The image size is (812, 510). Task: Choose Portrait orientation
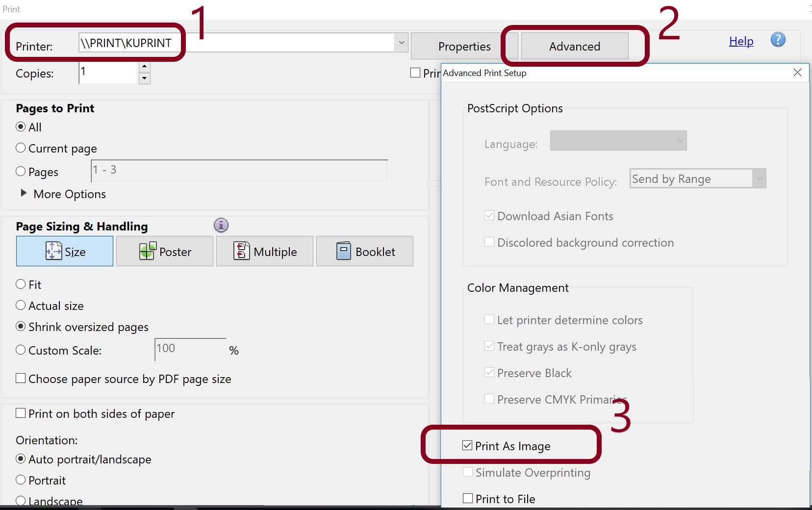coord(21,480)
